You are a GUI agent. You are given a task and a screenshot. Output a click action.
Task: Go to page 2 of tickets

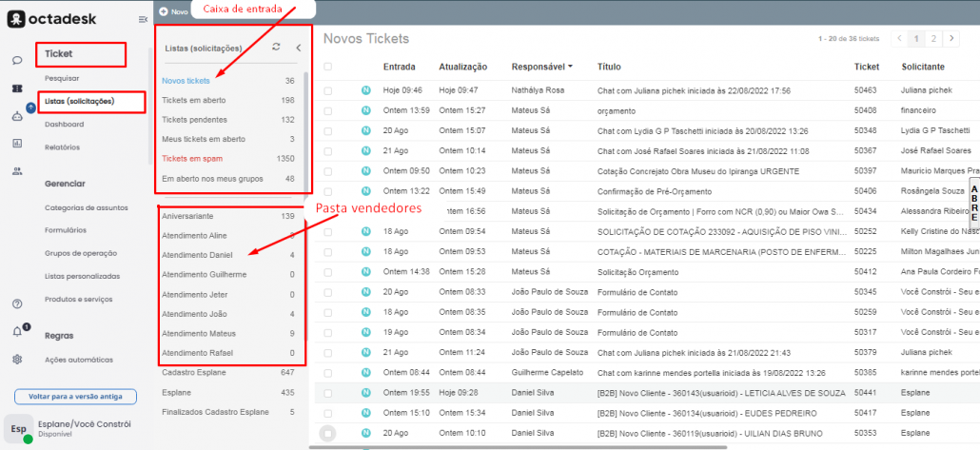(x=932, y=39)
